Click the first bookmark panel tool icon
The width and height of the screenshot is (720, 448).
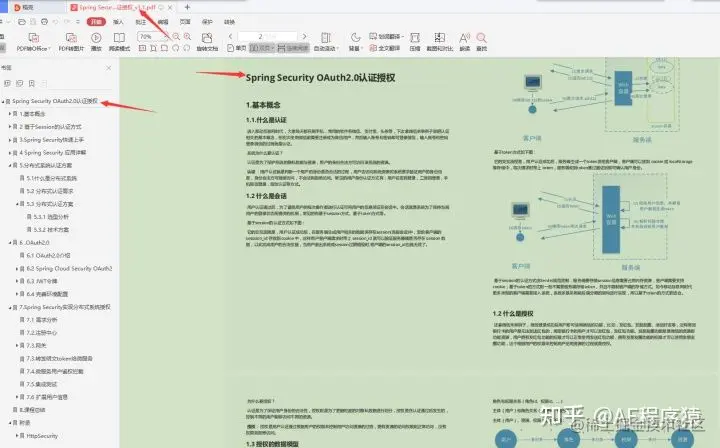[7, 83]
